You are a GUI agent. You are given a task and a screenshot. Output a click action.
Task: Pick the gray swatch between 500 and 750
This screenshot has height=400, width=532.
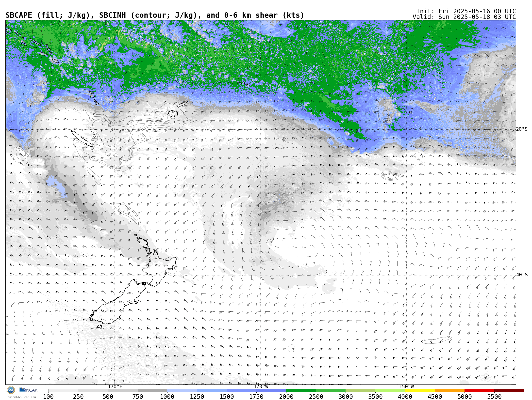point(123,391)
